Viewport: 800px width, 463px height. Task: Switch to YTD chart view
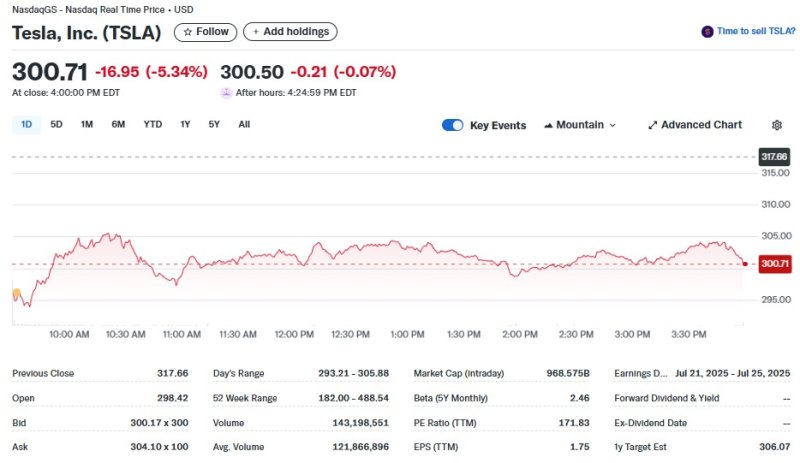[152, 125]
